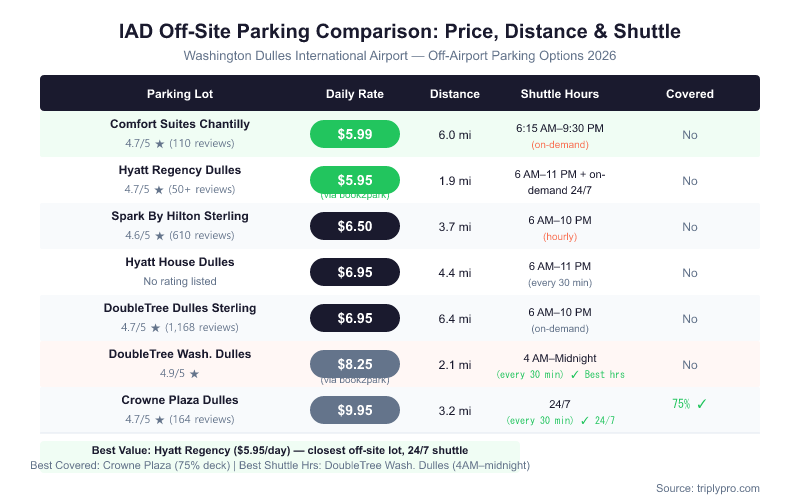Select Spark By Hilton Sterling lot name
Viewport: 800px width, 500px height.
click(180, 216)
